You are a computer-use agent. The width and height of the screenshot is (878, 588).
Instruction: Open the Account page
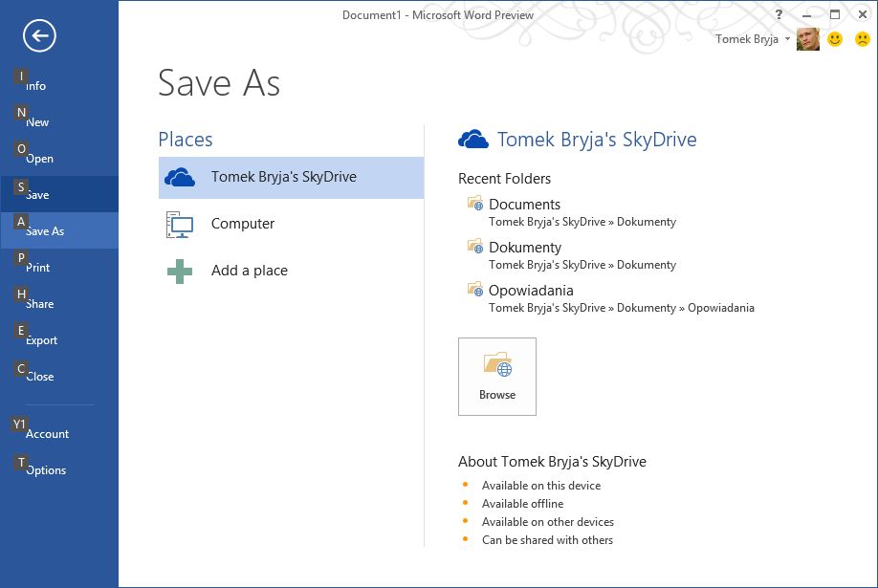[x=58, y=433]
